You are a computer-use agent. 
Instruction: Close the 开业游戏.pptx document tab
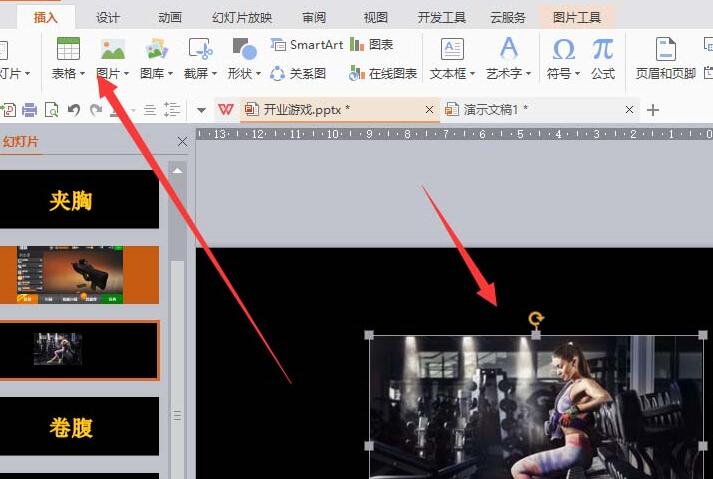429,110
